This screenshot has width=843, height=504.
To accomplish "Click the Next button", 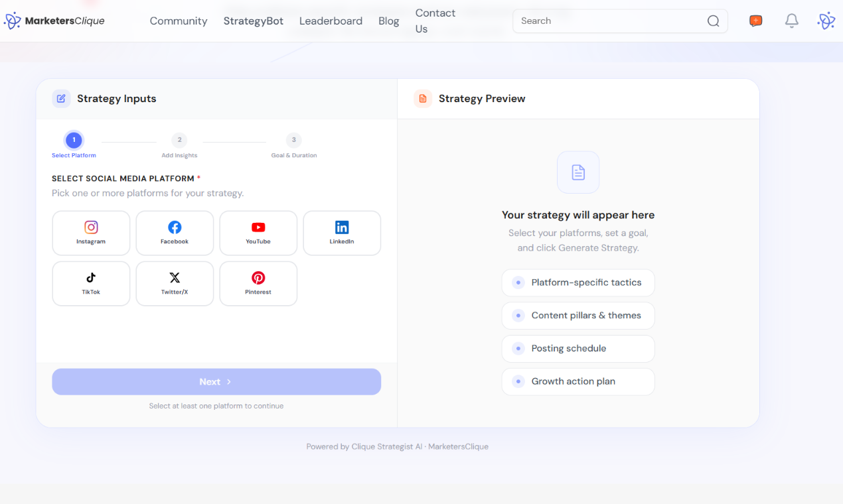I will [216, 381].
